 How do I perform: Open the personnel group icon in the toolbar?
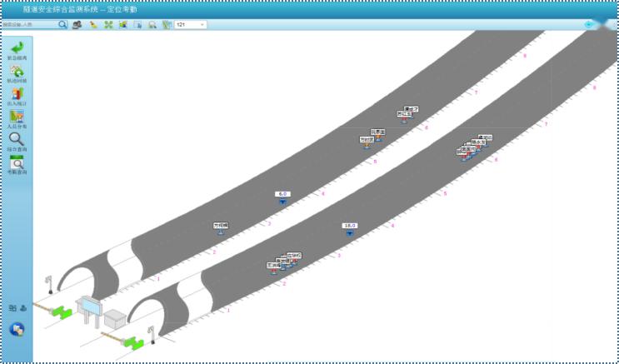coord(77,24)
